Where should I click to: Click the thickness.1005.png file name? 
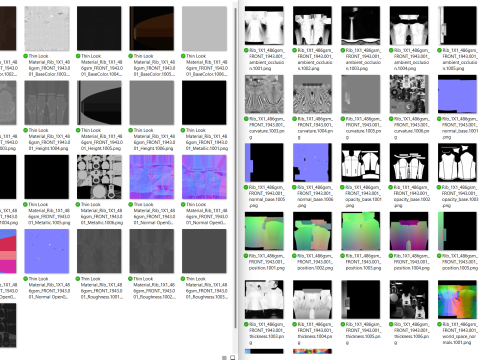363,333
